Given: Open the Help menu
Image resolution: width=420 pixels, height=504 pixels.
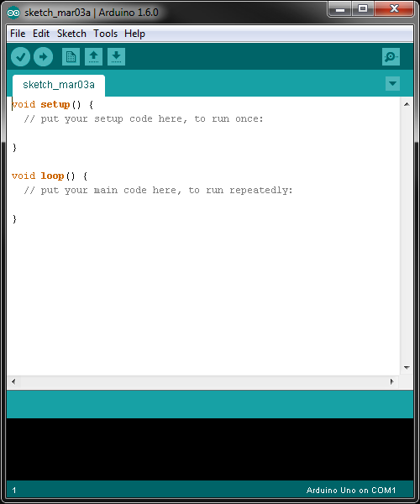Looking at the screenshot, I should (x=134, y=34).
